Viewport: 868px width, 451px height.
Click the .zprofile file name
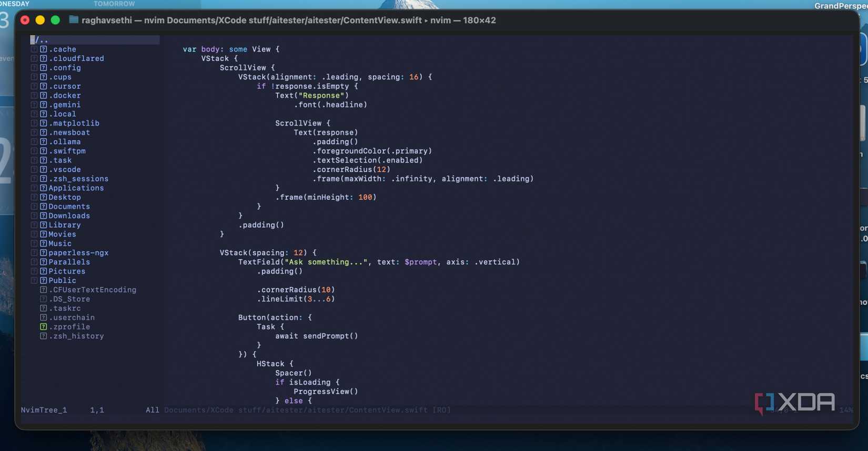point(69,327)
